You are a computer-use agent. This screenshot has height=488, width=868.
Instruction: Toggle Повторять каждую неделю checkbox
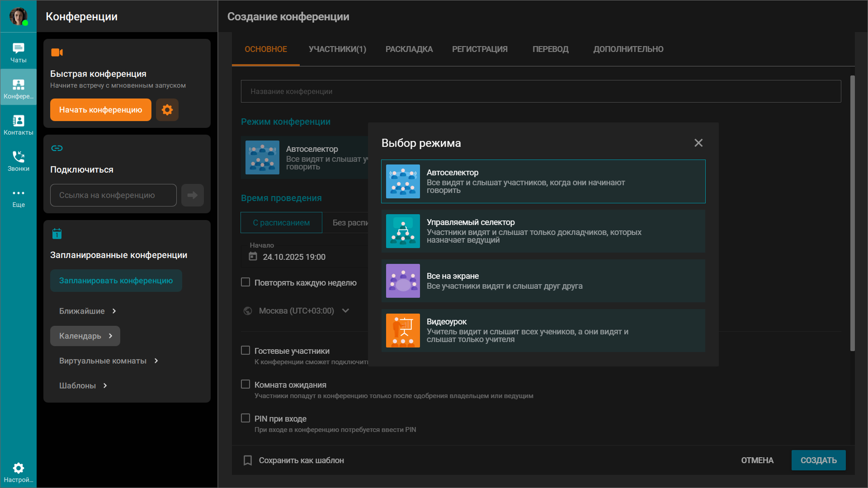click(245, 282)
